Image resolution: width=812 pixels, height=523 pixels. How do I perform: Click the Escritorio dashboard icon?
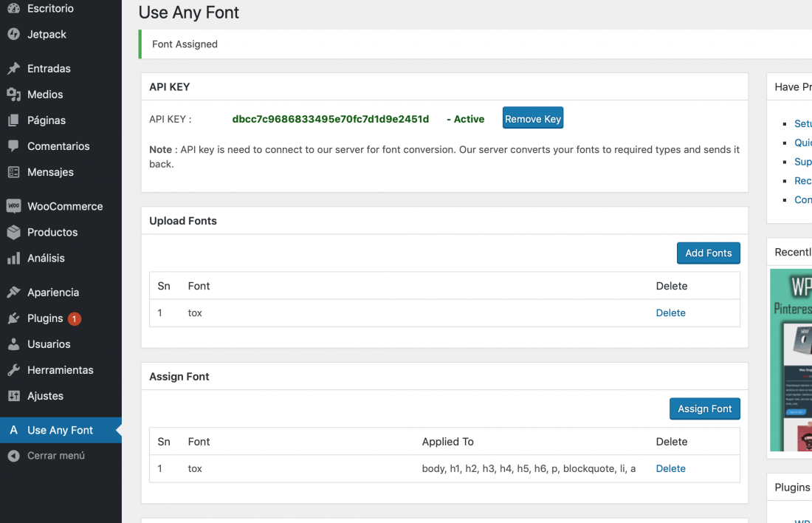click(14, 8)
